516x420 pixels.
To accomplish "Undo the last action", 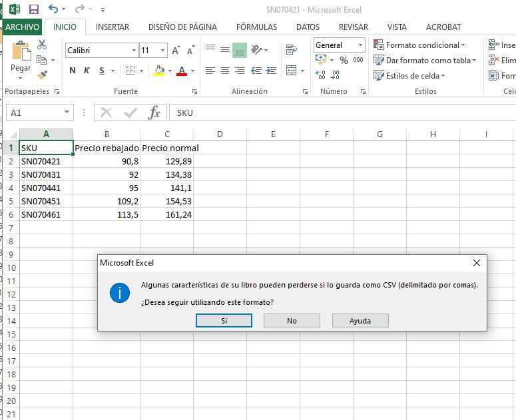I will click(53, 9).
